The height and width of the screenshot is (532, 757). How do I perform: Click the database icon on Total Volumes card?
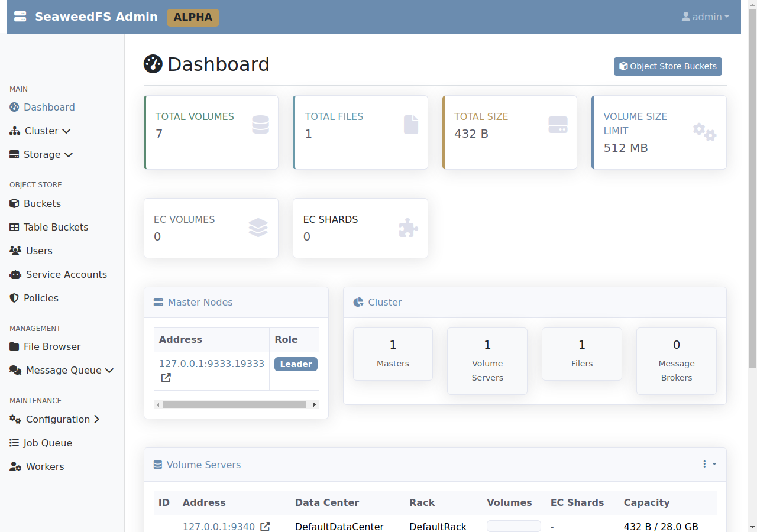coord(260,125)
